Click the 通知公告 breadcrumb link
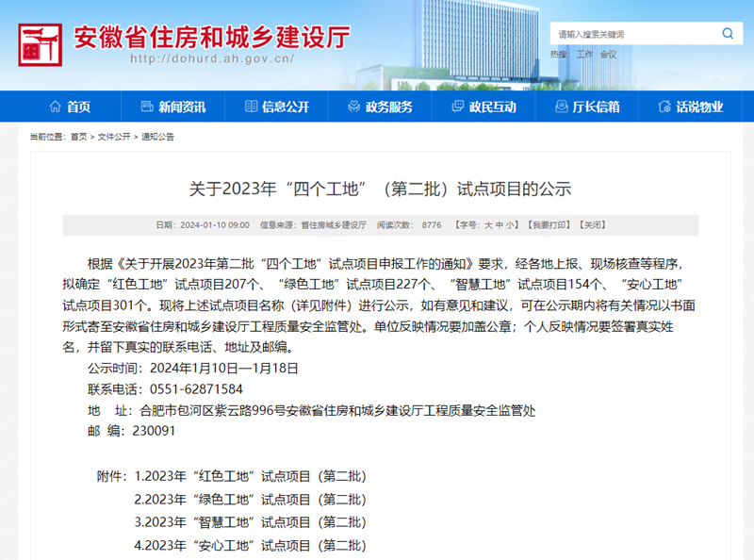The height and width of the screenshot is (560, 754). [157, 137]
